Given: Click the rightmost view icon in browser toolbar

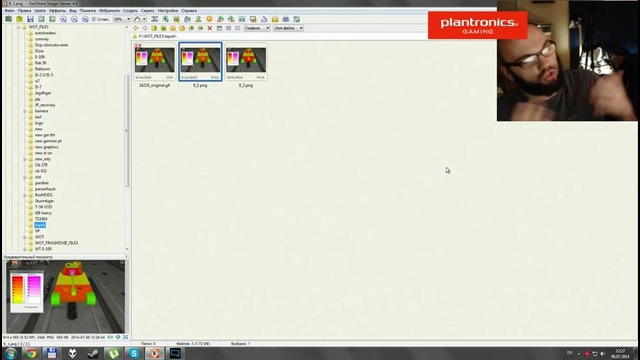Looking at the screenshot, I should (238, 28).
